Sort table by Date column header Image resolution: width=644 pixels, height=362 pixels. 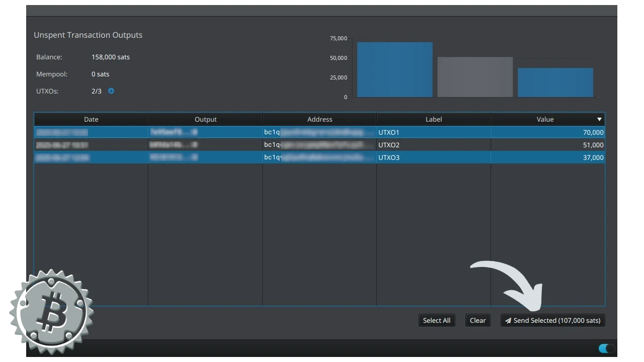pyautogui.click(x=91, y=119)
